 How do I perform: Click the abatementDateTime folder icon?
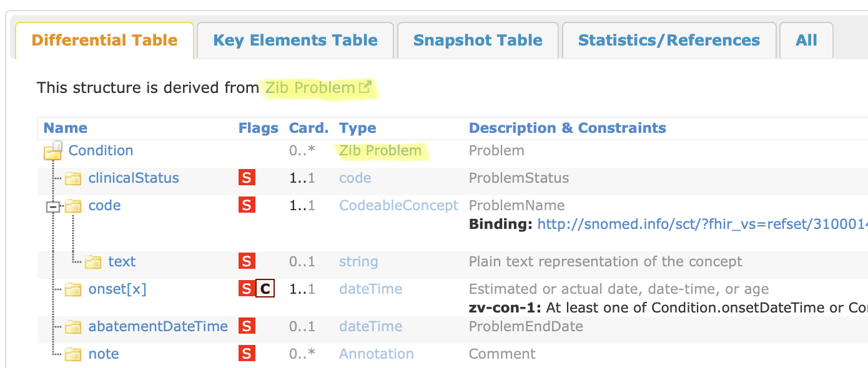74,327
